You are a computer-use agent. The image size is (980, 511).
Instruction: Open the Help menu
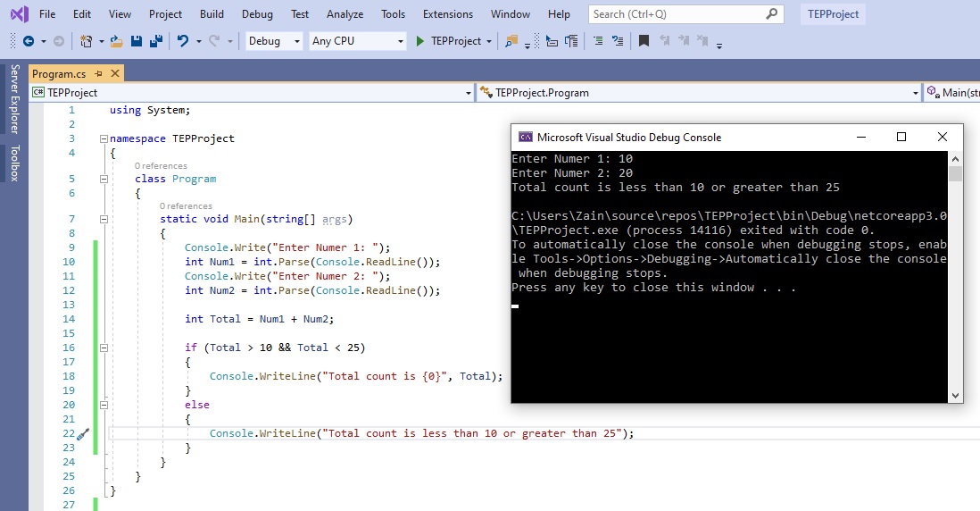(x=559, y=13)
